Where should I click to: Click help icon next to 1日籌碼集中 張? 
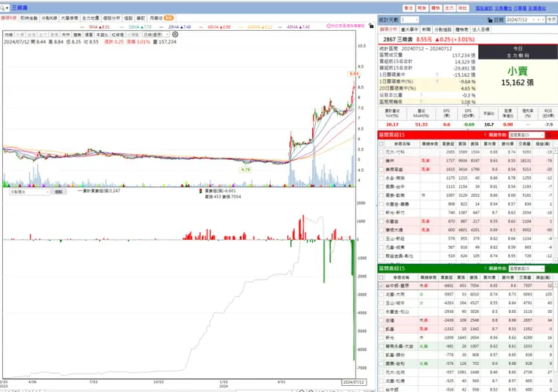pos(437,75)
